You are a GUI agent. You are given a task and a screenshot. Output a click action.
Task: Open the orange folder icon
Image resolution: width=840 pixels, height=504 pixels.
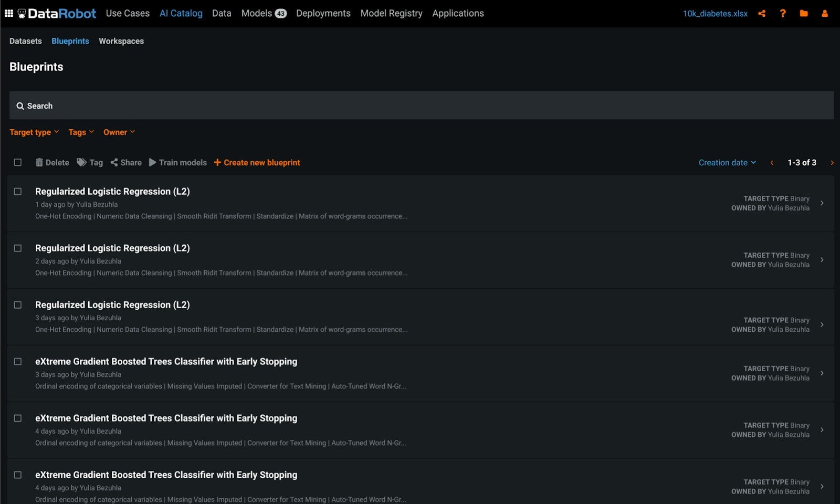tap(804, 14)
